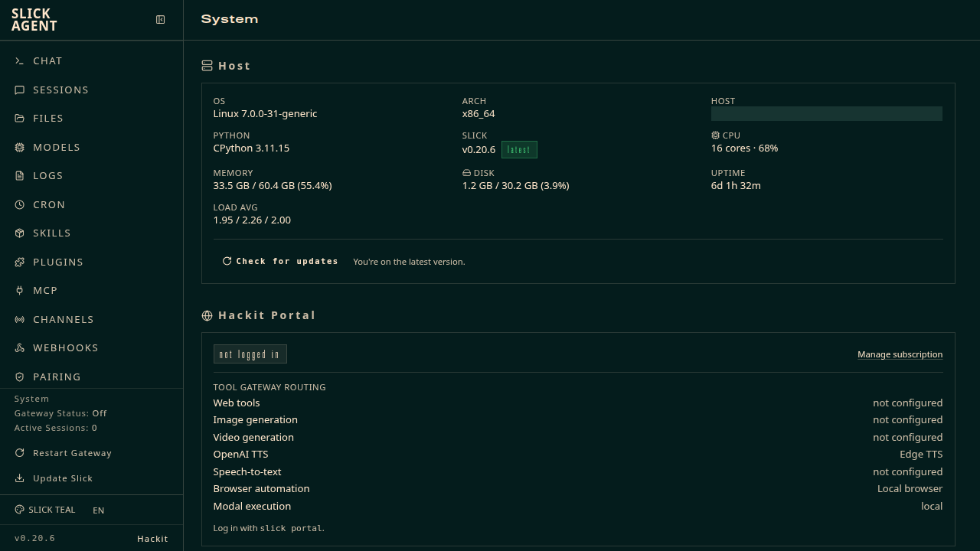Click the Skills cube icon

(19, 233)
